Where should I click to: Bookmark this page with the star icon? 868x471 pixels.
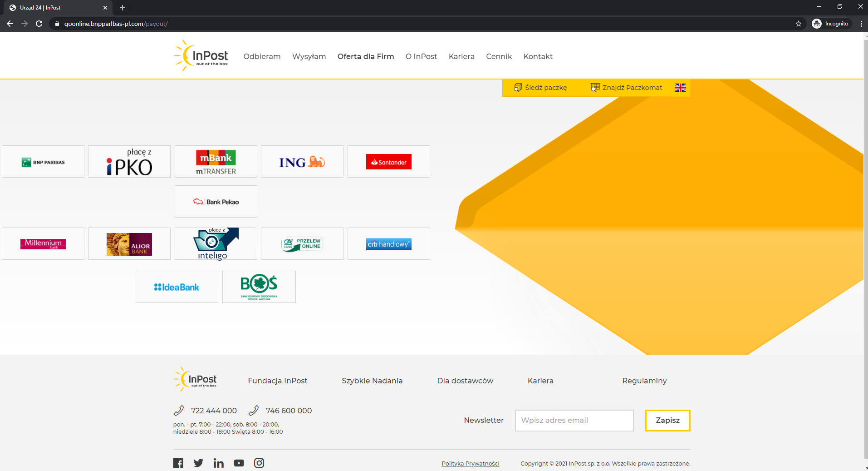799,24
